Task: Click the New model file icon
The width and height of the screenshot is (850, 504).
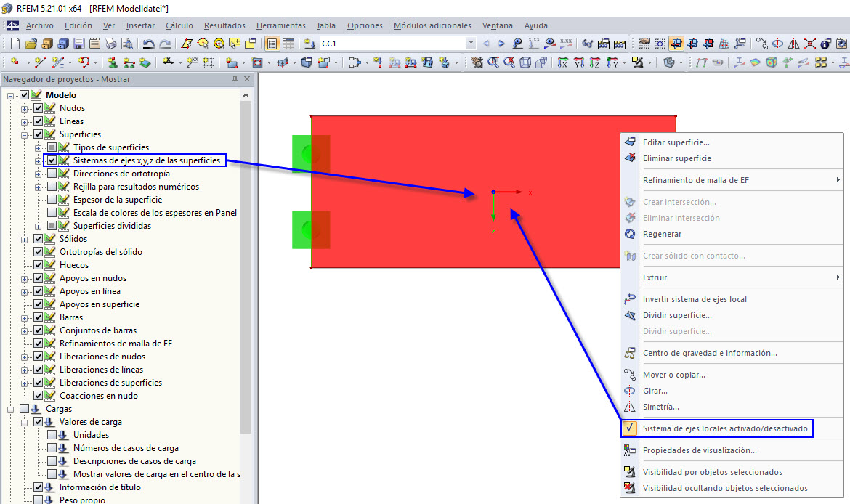Action: (15, 44)
